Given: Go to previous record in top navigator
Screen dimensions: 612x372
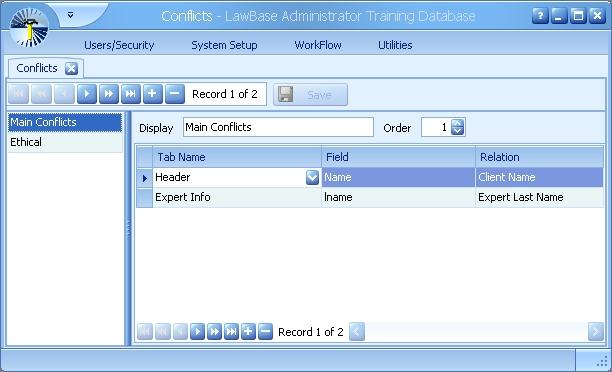Looking at the screenshot, I should tap(64, 94).
